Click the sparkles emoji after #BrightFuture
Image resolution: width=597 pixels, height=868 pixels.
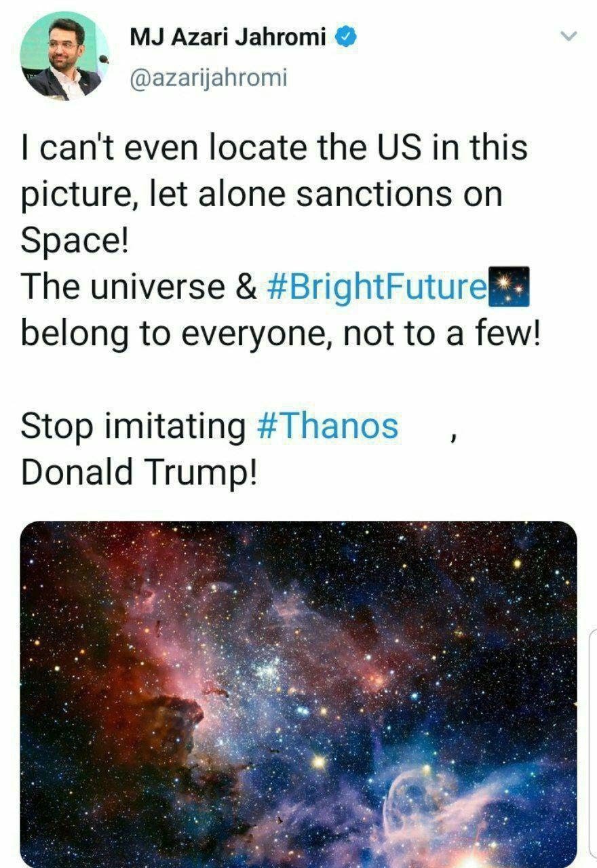point(507,286)
